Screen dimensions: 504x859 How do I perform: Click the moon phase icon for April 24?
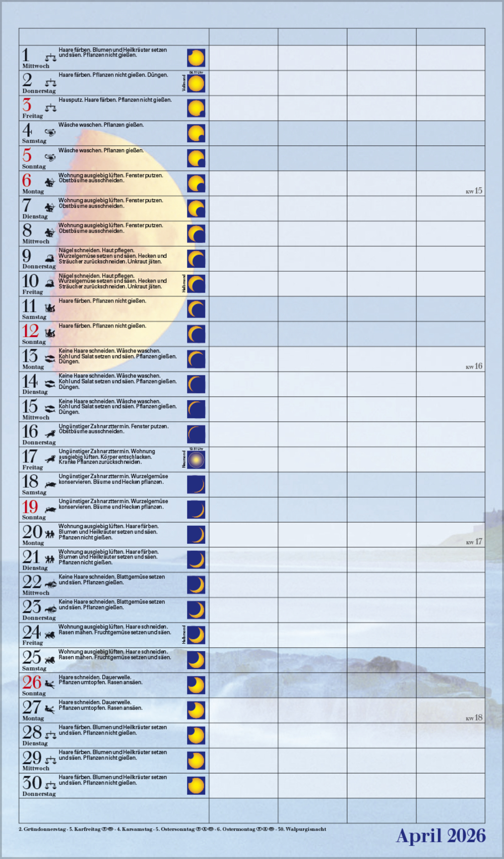point(196,635)
